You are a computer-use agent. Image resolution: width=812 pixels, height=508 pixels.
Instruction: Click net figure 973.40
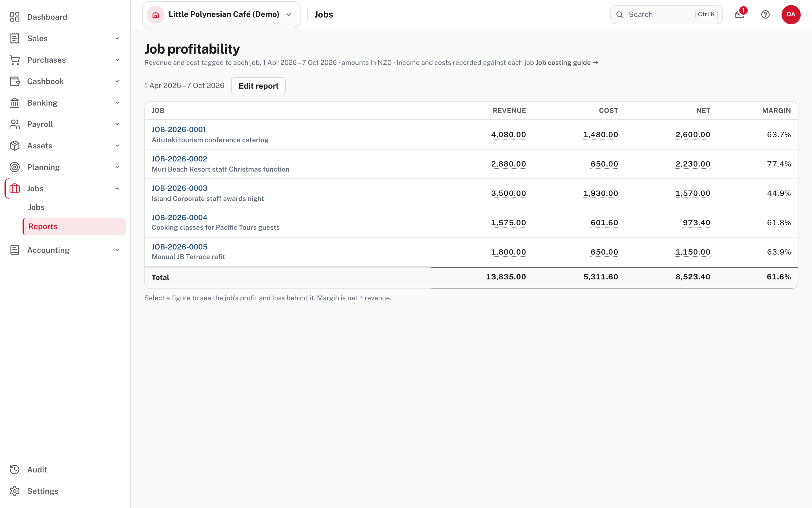point(696,222)
